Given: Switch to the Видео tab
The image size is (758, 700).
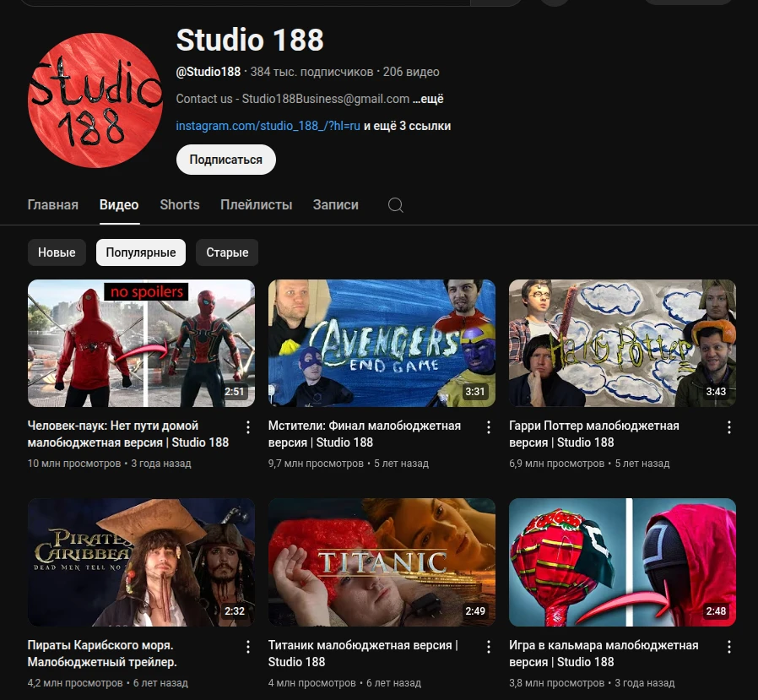Looking at the screenshot, I should point(119,205).
